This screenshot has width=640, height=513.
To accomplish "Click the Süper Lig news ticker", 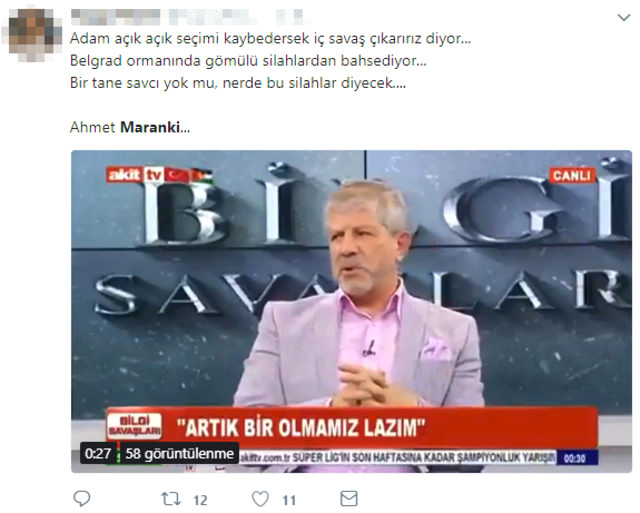I will (397, 457).
